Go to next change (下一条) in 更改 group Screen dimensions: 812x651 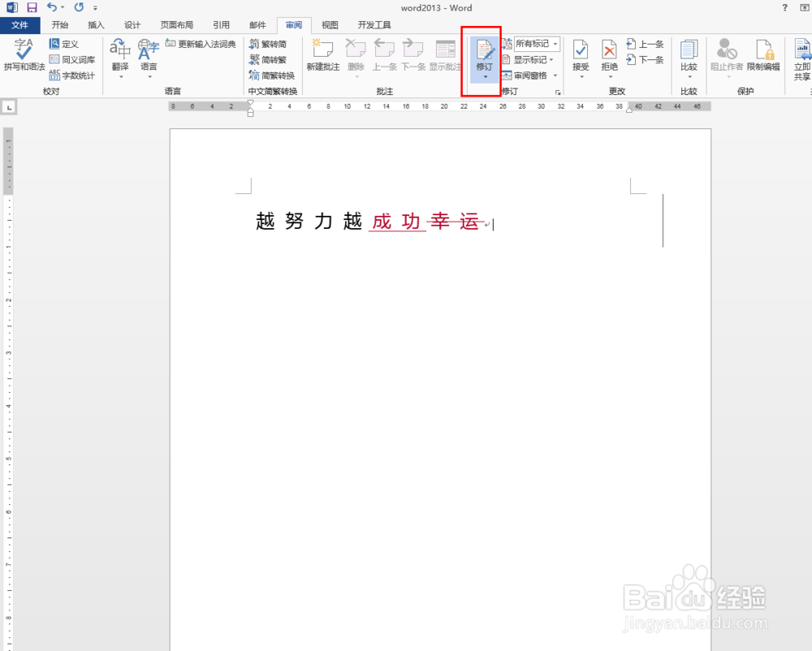[645, 59]
